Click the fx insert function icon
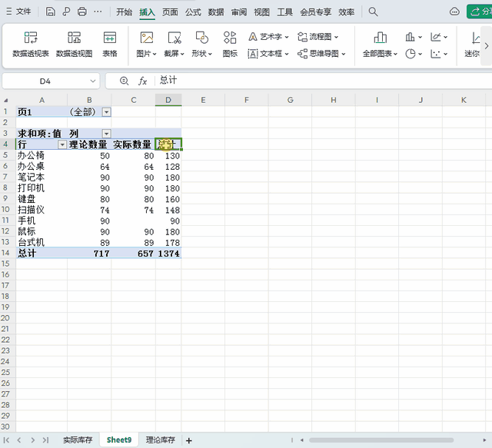The width and height of the screenshot is (492, 448). coord(142,81)
